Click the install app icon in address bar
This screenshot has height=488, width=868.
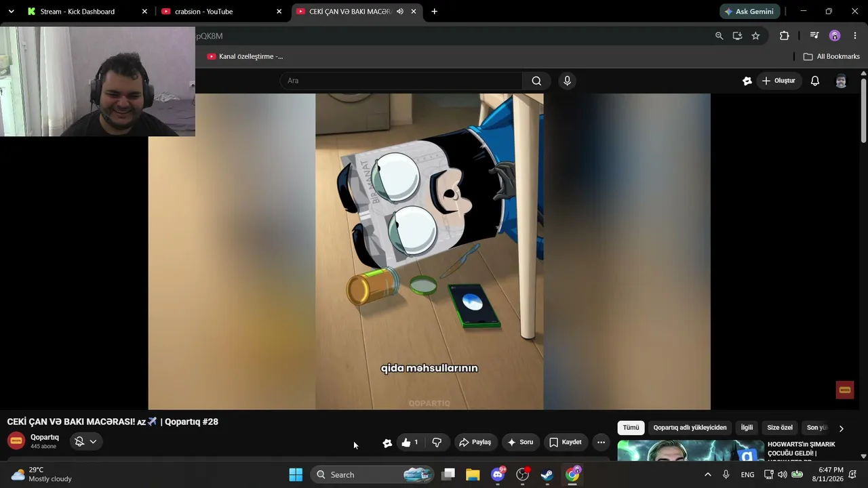737,36
